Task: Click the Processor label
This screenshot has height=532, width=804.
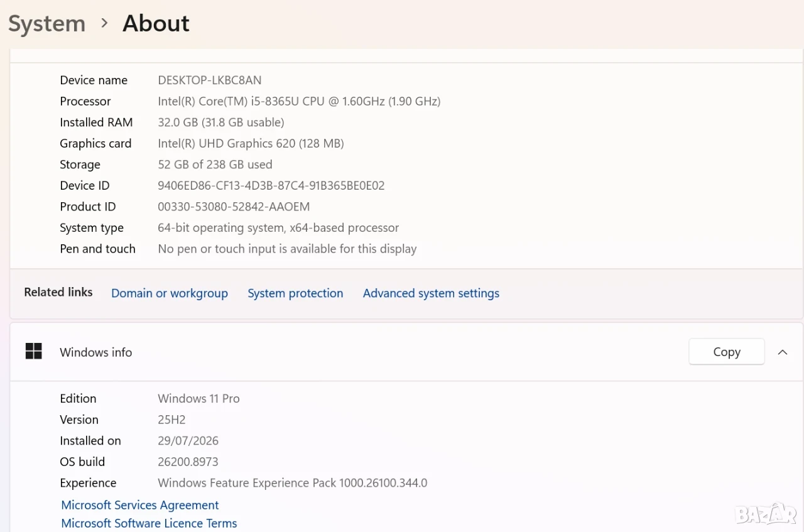Action: [x=85, y=101]
